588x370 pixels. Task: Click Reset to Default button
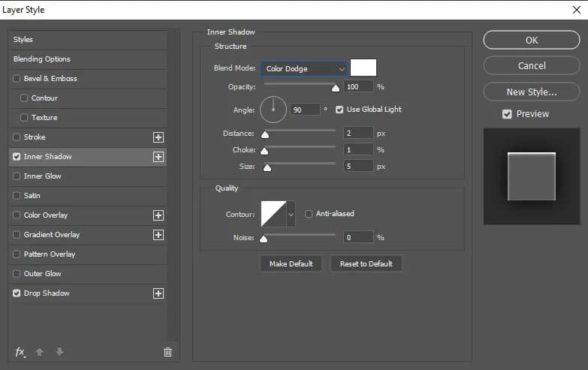[x=366, y=263]
